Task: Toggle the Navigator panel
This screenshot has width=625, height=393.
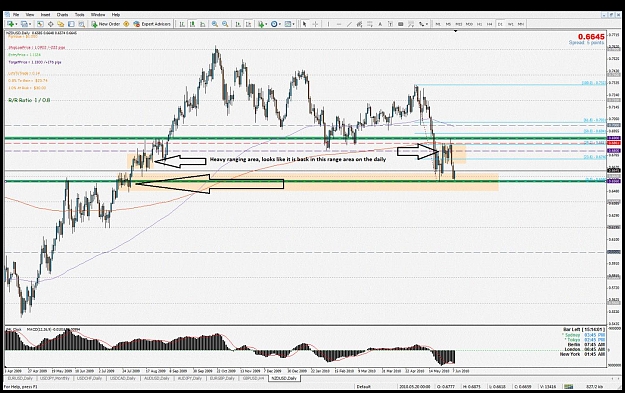Action: tap(61, 24)
